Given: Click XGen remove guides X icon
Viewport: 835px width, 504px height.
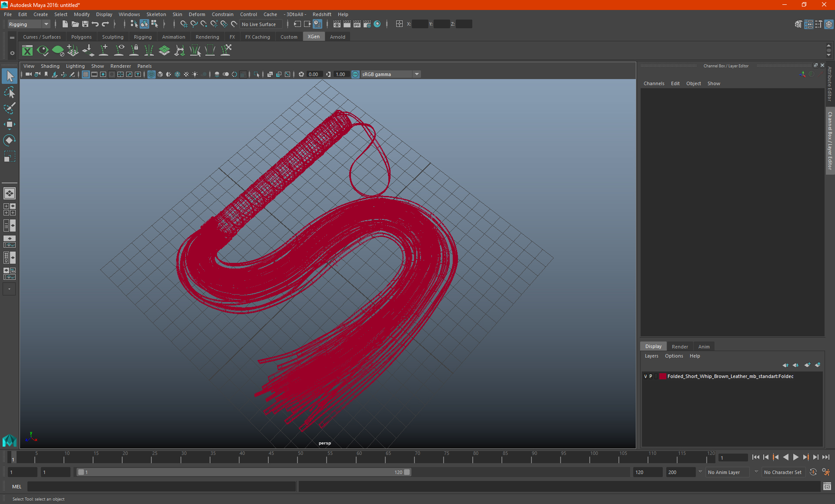Looking at the screenshot, I should click(226, 51).
